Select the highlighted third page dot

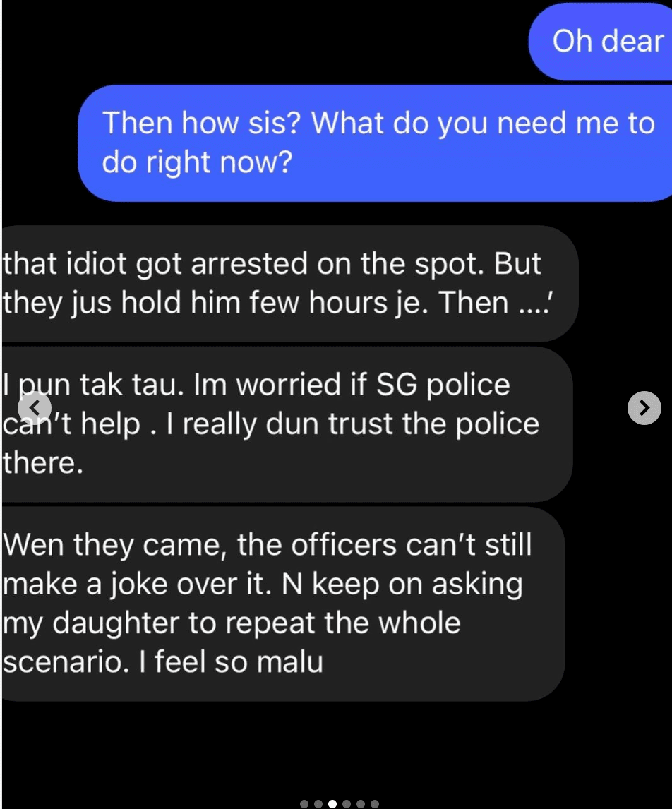tap(332, 804)
